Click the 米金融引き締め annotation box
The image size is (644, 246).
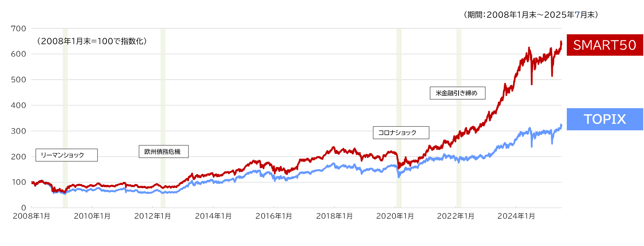pyautogui.click(x=457, y=93)
